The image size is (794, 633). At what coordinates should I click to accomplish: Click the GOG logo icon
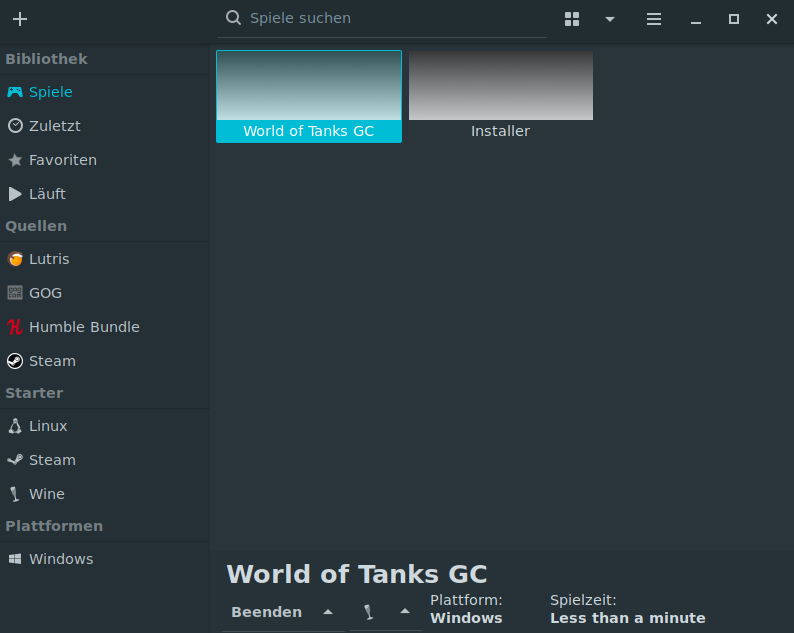[x=15, y=293]
